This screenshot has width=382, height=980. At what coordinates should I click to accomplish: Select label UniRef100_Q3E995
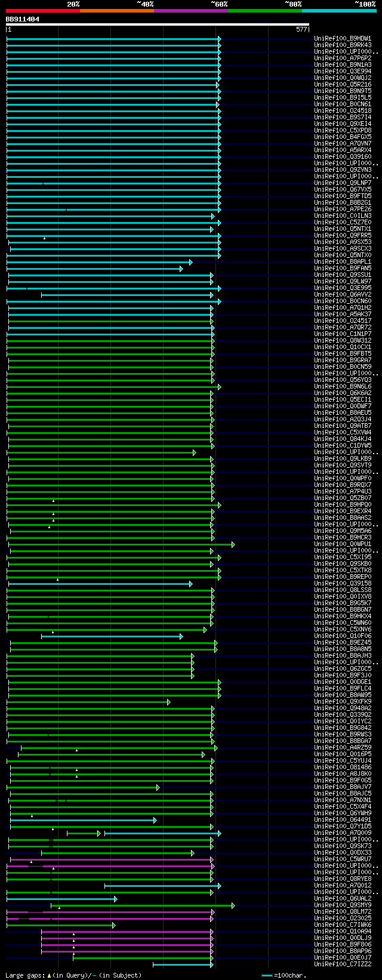click(x=343, y=288)
